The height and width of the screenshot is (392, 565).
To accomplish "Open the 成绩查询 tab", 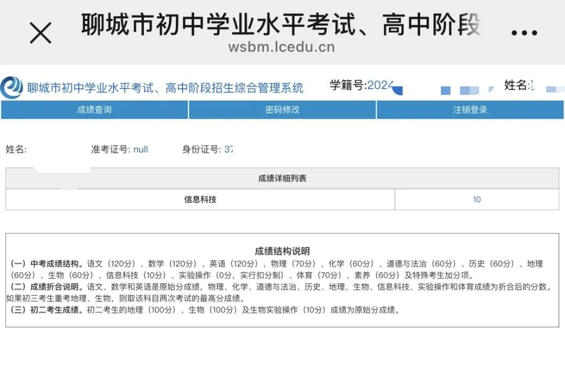I will click(x=94, y=109).
